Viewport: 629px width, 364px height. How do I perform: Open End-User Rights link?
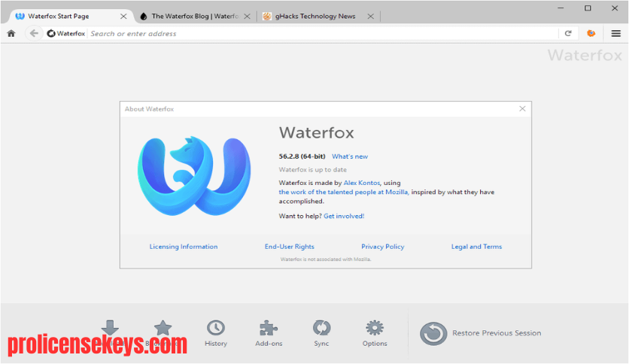289,247
